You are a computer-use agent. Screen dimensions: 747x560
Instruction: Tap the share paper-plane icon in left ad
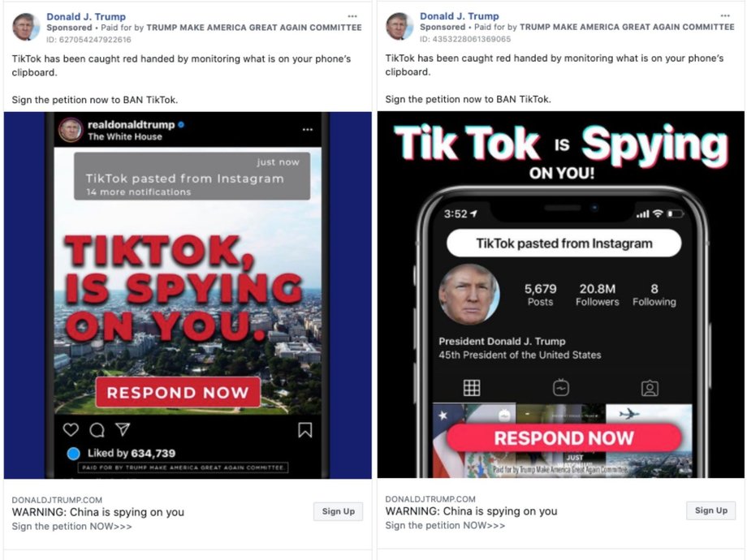123,429
